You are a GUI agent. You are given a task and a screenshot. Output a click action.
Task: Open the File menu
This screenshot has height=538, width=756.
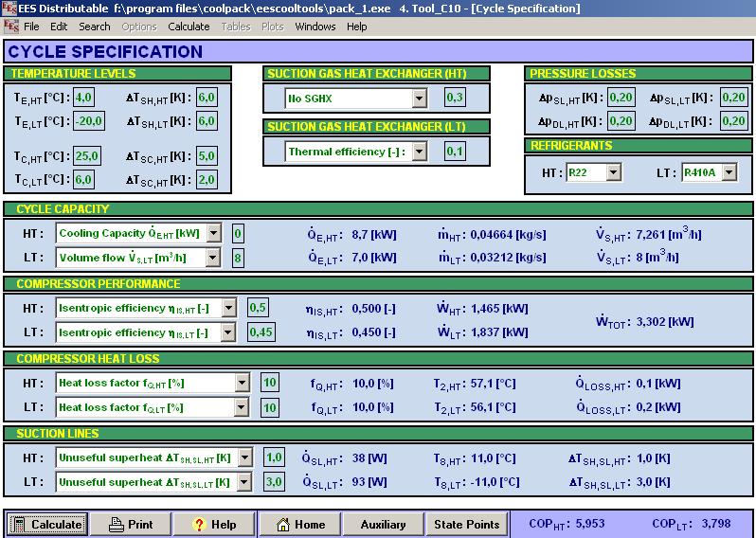(x=31, y=27)
